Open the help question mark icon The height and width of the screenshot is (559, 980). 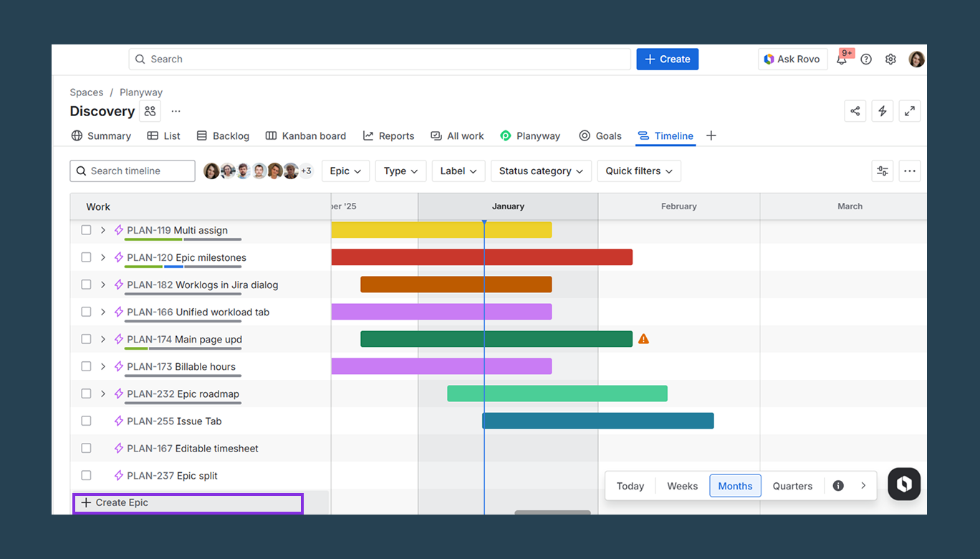tap(866, 59)
